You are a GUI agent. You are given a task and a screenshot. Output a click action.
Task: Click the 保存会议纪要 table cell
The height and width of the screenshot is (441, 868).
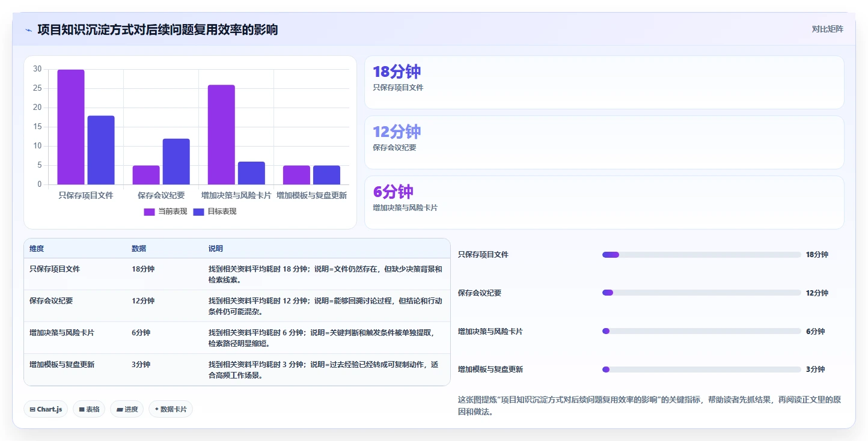pyautogui.click(x=51, y=301)
